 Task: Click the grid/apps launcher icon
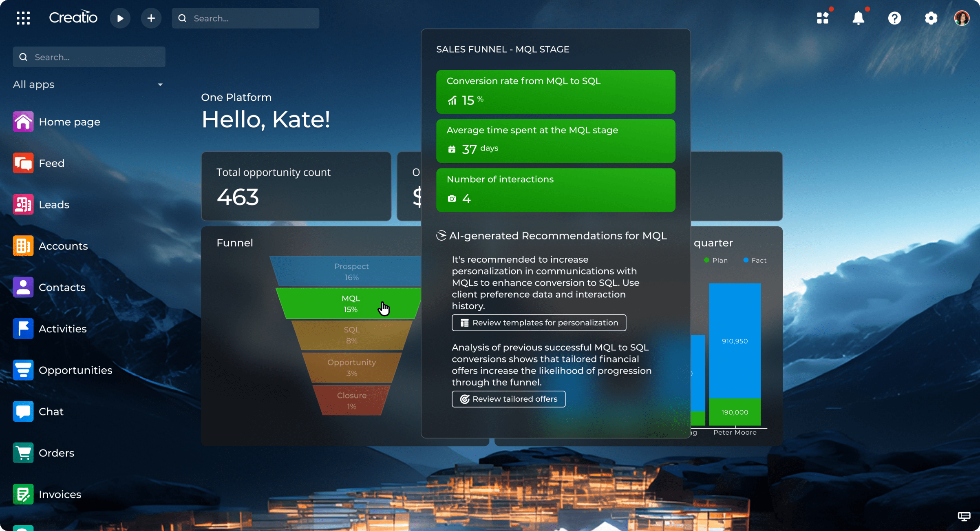pos(23,18)
